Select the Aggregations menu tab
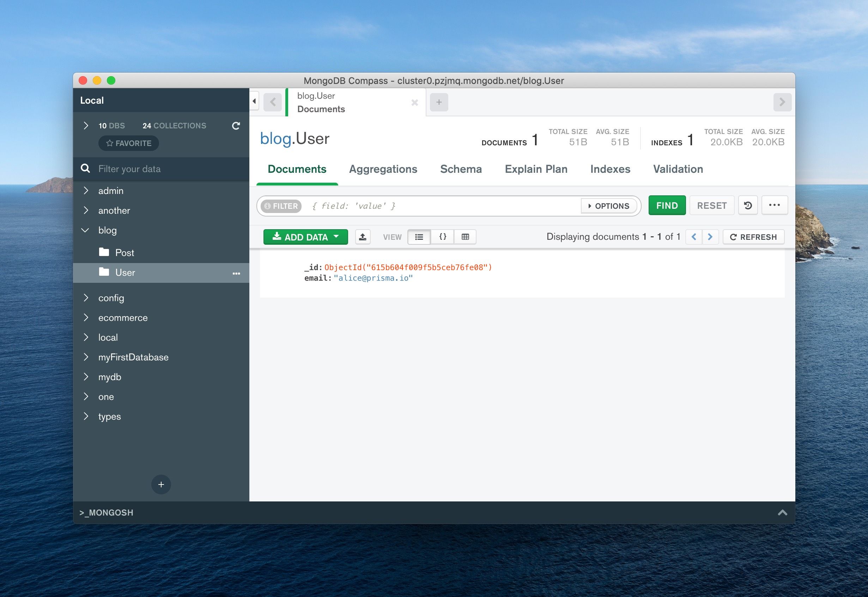Viewport: 868px width, 597px height. click(x=383, y=169)
